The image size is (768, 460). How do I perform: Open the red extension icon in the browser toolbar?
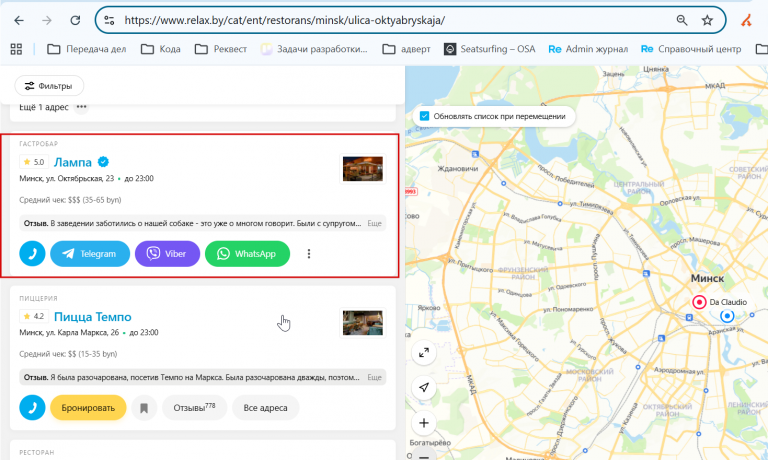746,20
